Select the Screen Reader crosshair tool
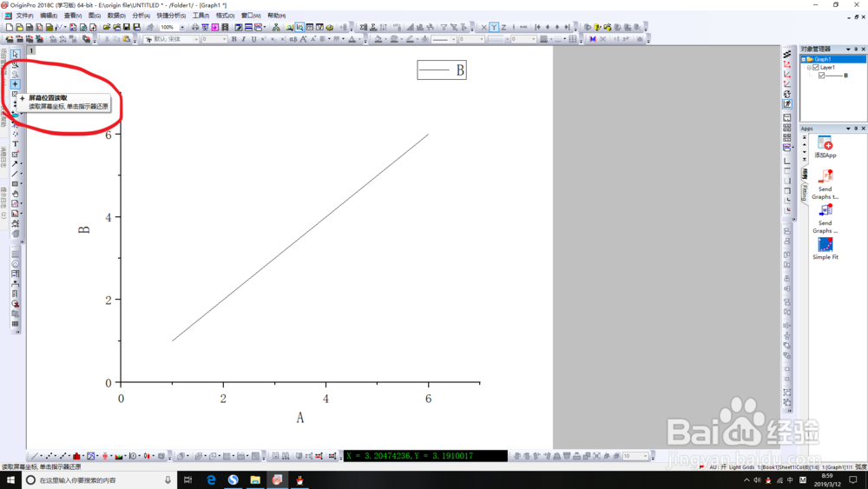Viewport: 868px width, 489px height. tap(15, 84)
